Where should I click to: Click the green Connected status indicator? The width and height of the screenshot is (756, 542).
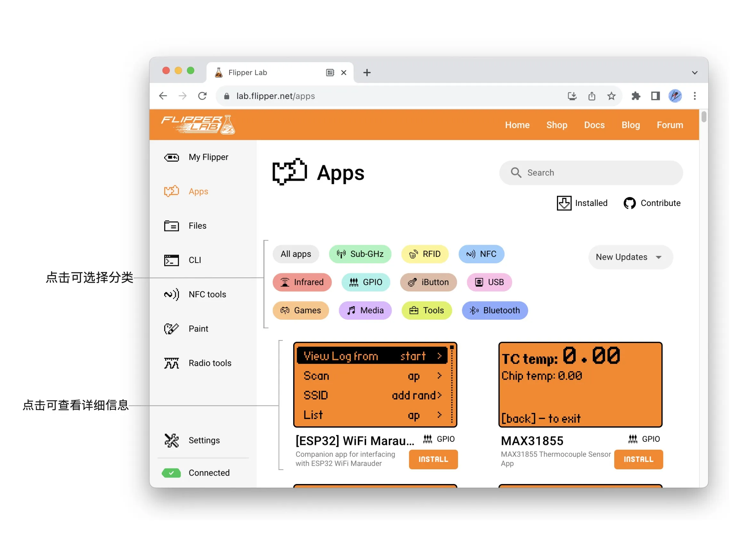point(171,473)
